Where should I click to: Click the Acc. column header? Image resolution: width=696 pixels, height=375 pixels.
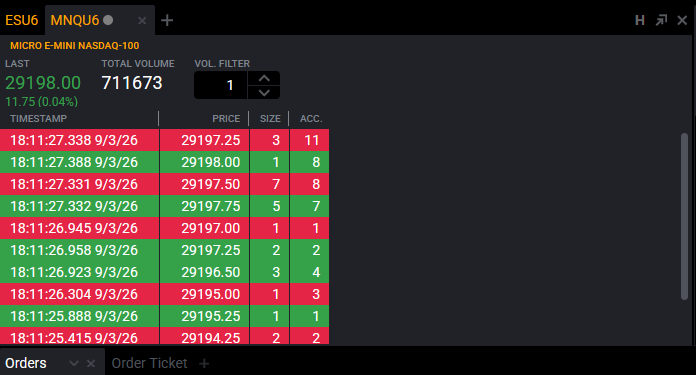click(311, 119)
